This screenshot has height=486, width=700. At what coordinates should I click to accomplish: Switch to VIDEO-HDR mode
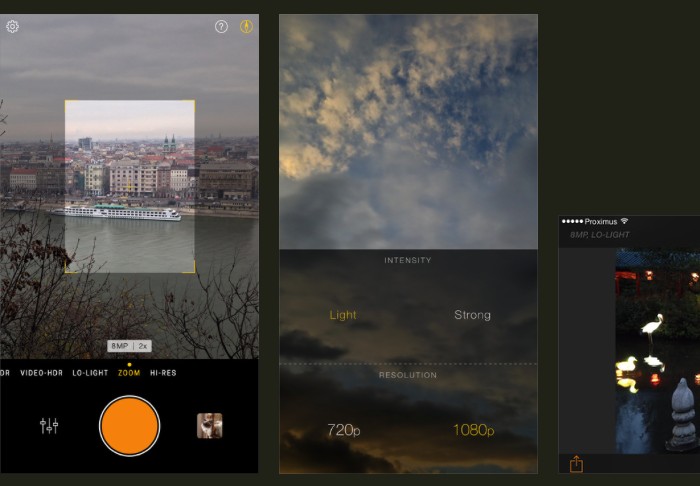pyautogui.click(x=41, y=373)
